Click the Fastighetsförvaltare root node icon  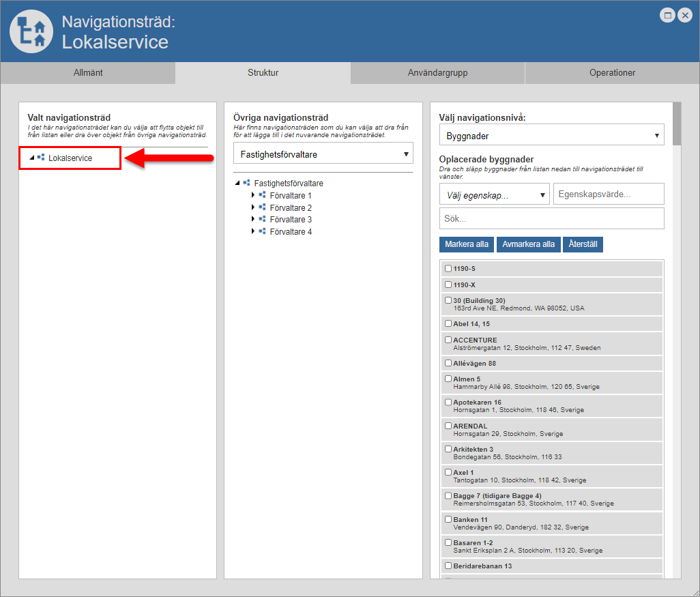click(x=247, y=183)
